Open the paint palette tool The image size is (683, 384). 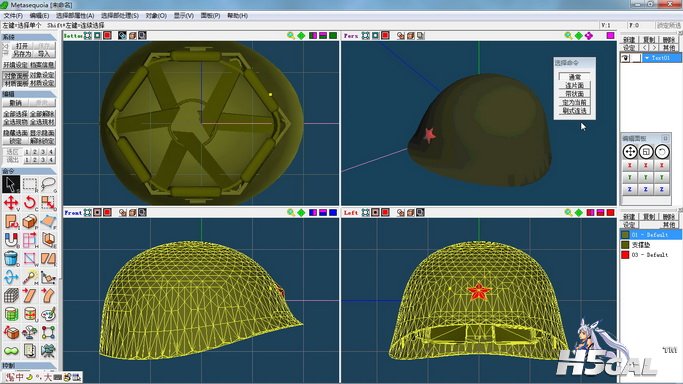click(x=48, y=314)
